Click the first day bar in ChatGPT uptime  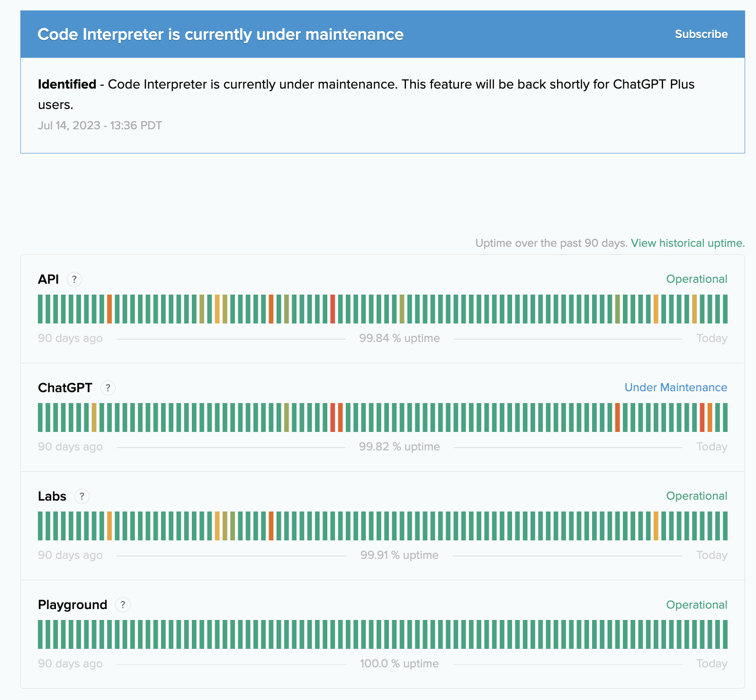pyautogui.click(x=40, y=417)
